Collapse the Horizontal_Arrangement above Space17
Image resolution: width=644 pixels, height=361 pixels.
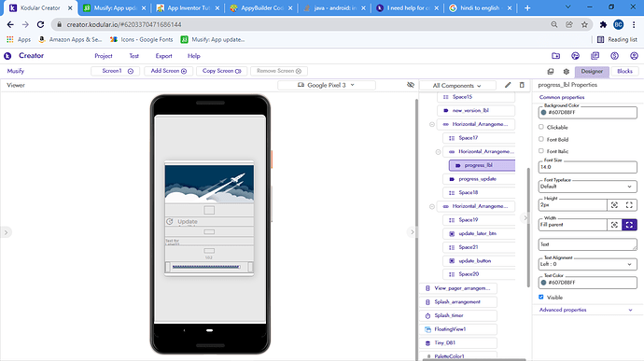[431, 124]
